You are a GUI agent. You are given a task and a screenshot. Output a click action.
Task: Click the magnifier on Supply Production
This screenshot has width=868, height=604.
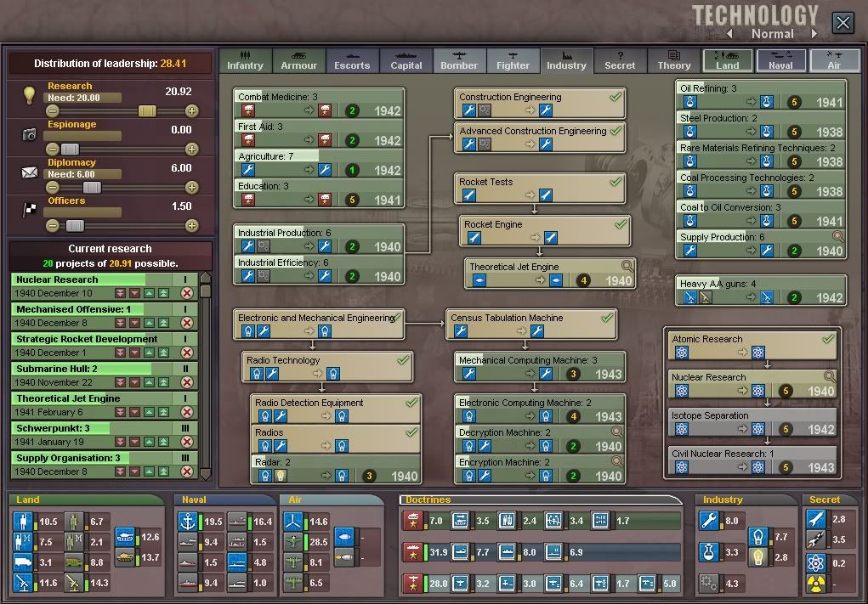coord(838,237)
